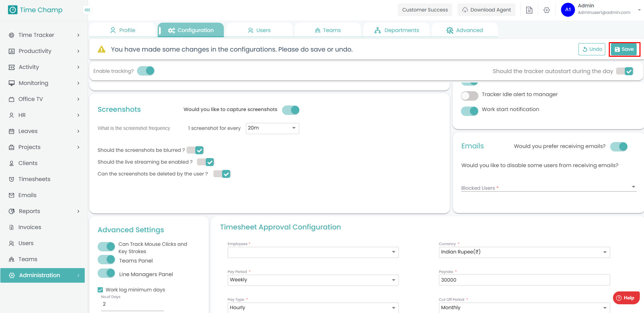Enable Tracker Idle alert to manager
The width and height of the screenshot is (644, 313).
pos(469,96)
